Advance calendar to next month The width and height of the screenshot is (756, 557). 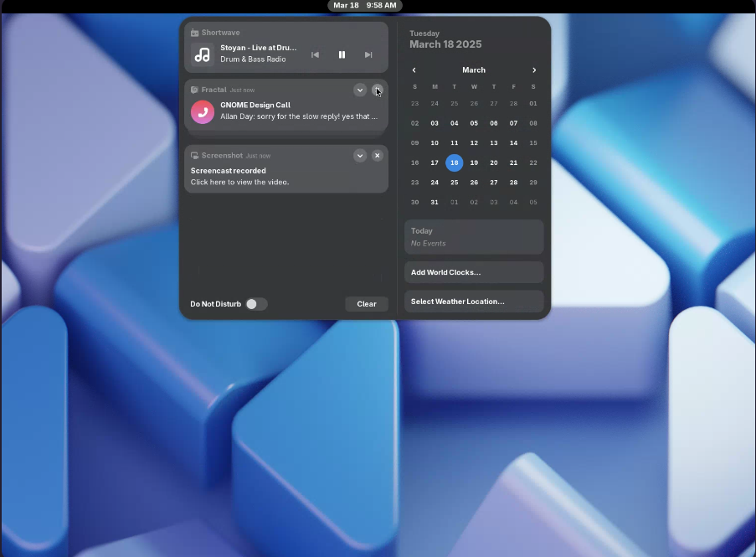point(534,70)
